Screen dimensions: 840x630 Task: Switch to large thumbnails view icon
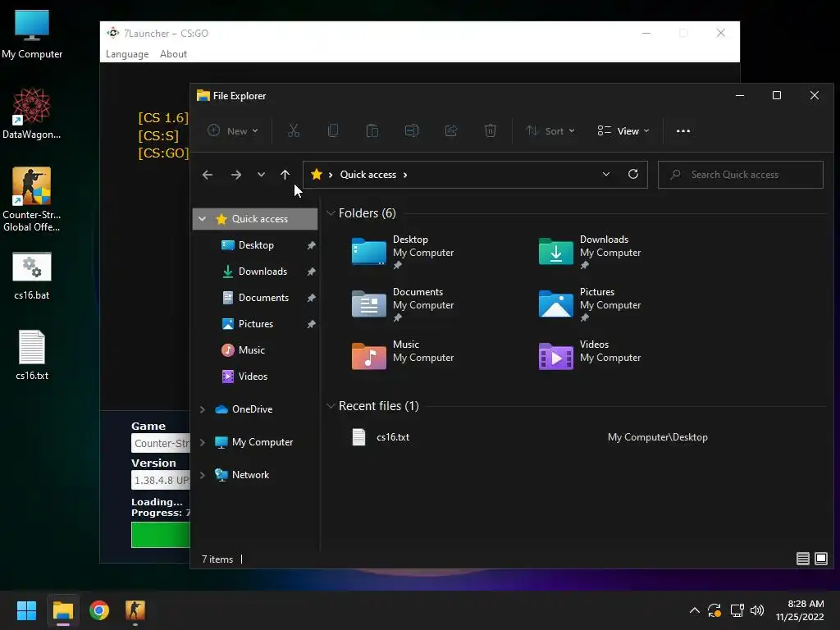pyautogui.click(x=820, y=559)
